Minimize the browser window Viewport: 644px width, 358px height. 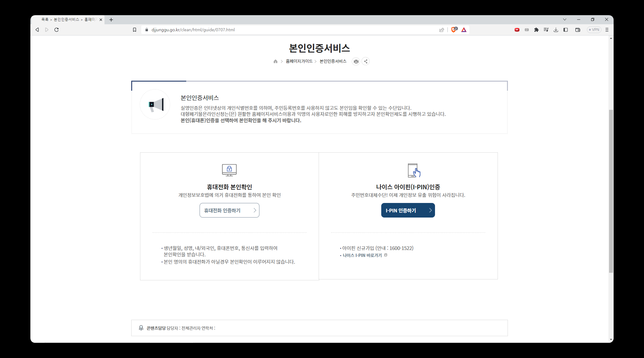[579, 19]
